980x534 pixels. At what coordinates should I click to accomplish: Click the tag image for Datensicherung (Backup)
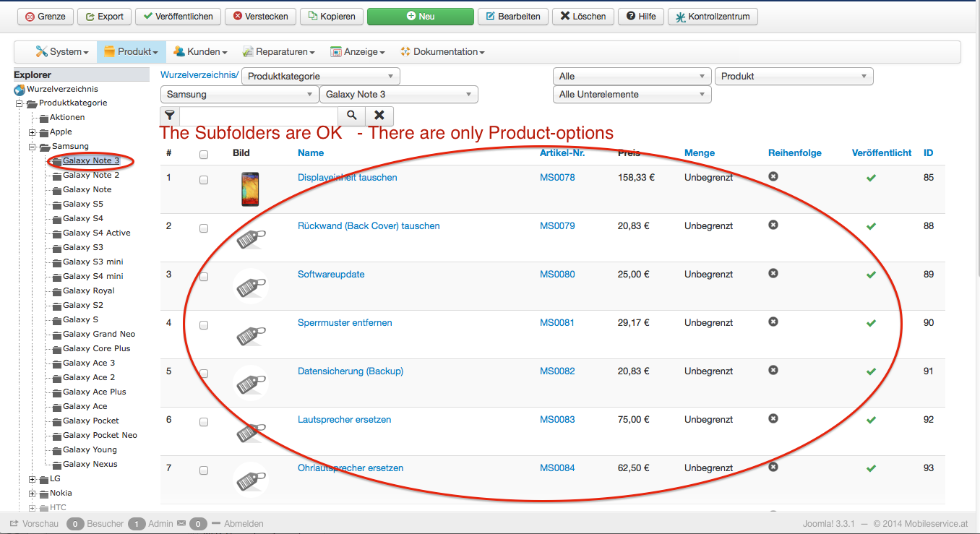click(251, 383)
